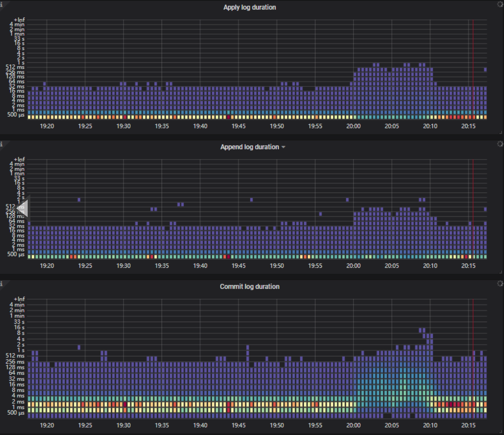Screen dimensions: 504x435
Task: Click the 19:50 time label under Append log duration
Action: (x=277, y=266)
